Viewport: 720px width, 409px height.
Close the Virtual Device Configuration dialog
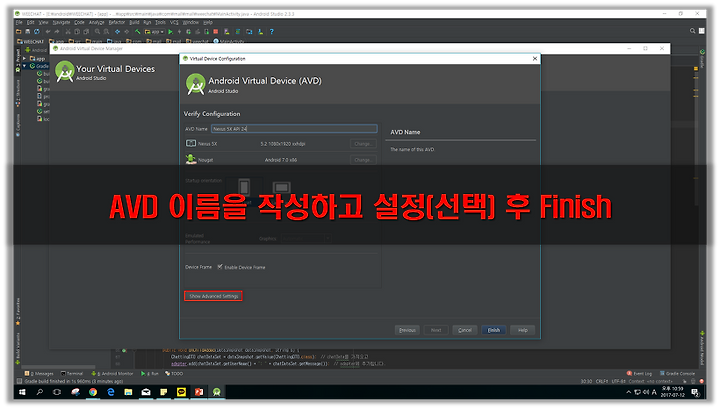coord(534,58)
